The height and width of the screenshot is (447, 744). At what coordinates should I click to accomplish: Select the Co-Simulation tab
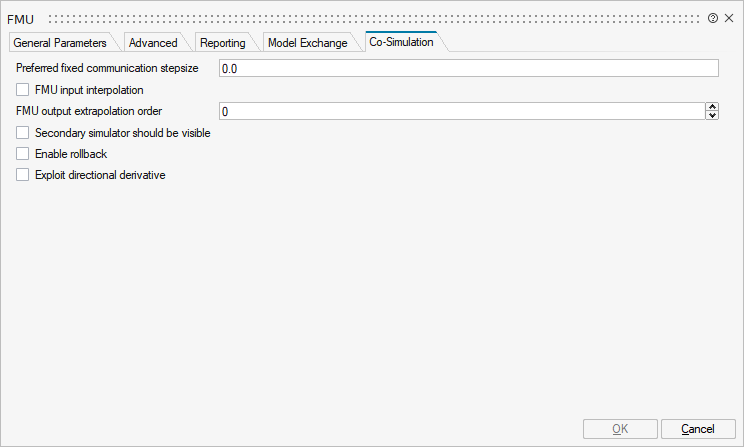(x=401, y=43)
